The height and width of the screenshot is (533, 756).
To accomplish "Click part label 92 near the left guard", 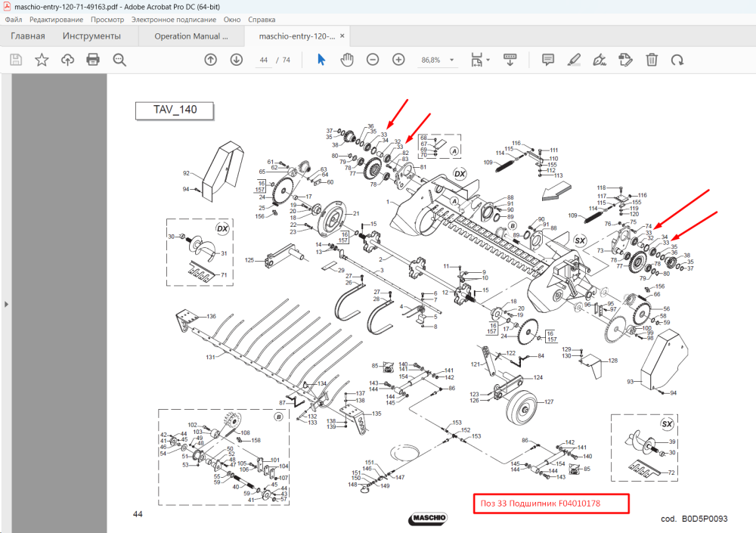I will pos(186,173).
